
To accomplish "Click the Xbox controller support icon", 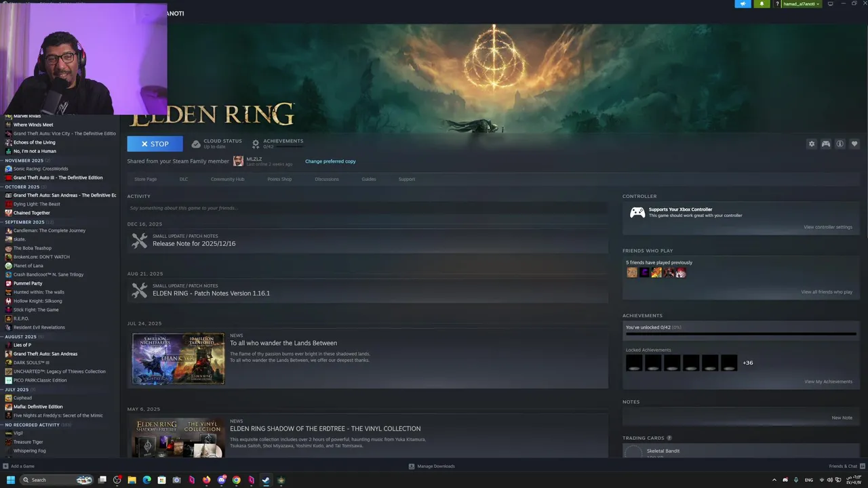I will (637, 213).
